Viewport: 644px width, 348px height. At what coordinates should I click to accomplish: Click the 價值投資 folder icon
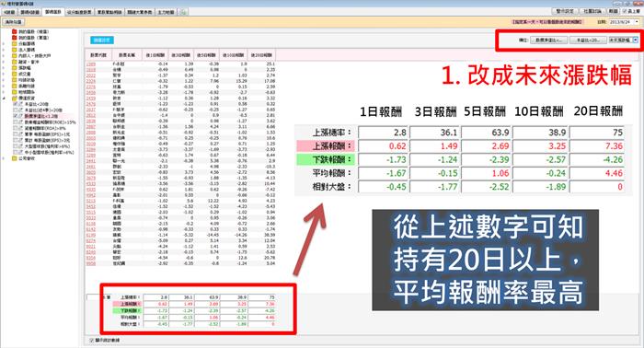click(15, 99)
